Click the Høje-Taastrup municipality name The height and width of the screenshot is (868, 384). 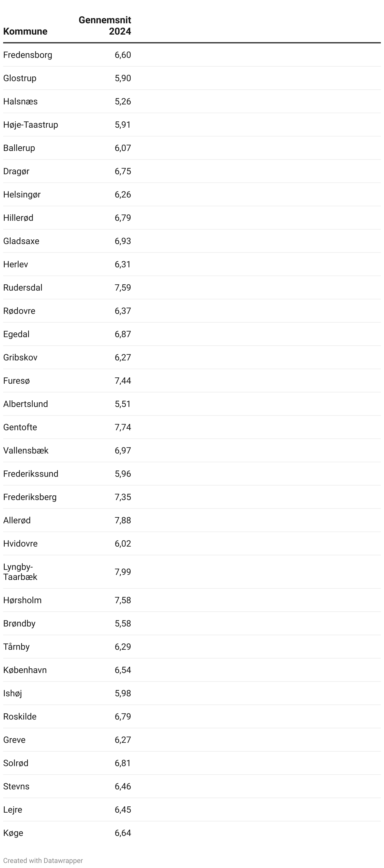[x=31, y=125]
